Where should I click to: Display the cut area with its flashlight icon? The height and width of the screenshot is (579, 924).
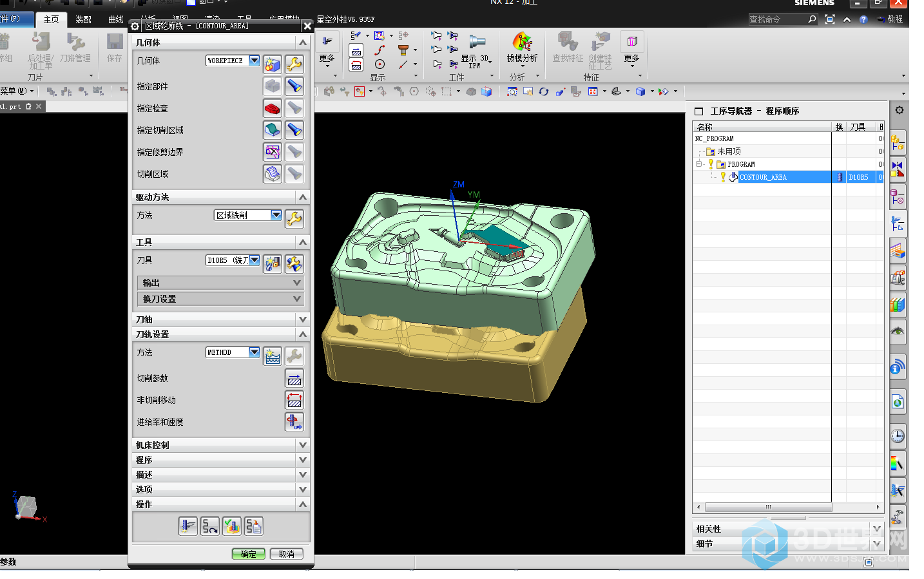tap(294, 129)
